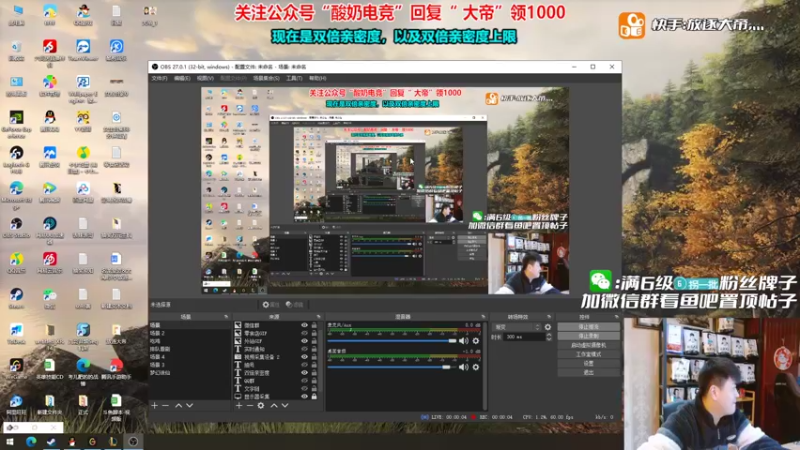This screenshot has width=800, height=450.
Task: Move scene up in Scenes panel
Action: click(x=178, y=405)
